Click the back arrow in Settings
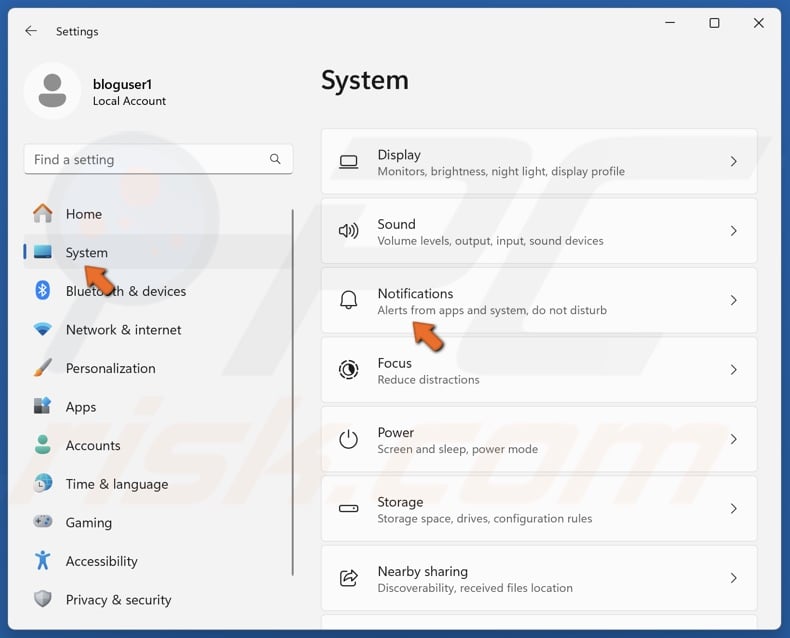 click(31, 31)
